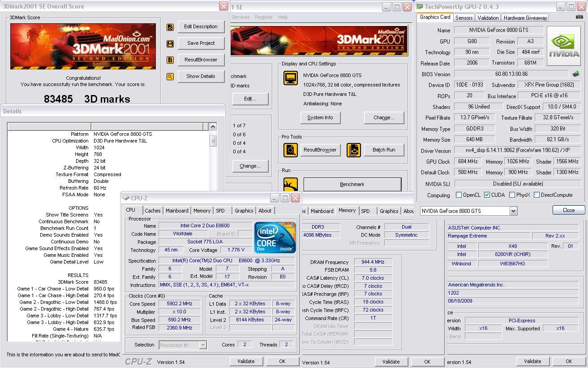Open the SPD tab in front CPU-Z window
Viewport: 588px width, 368px height.
[x=220, y=211]
